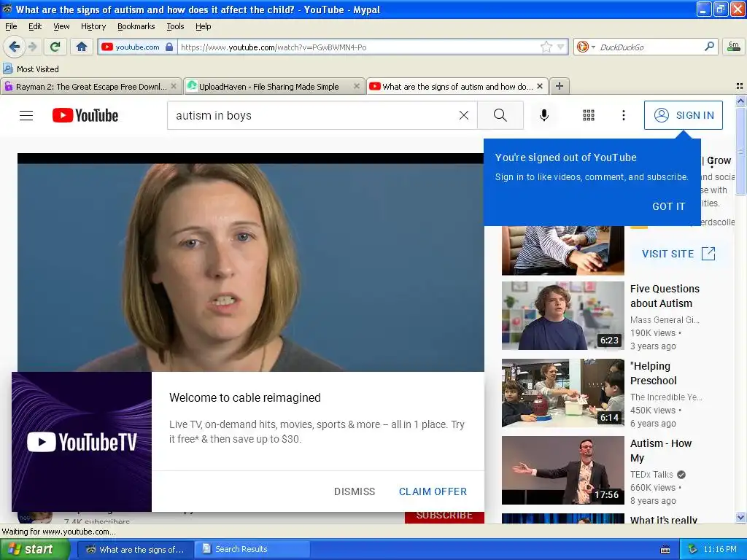Open the YouTube hamburger guide menu
The image size is (747, 560).
(26, 115)
